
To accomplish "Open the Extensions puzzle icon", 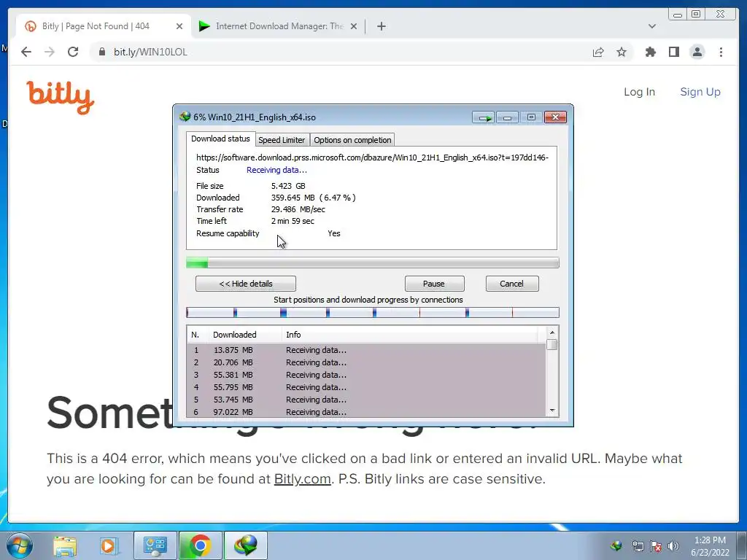I will point(650,52).
